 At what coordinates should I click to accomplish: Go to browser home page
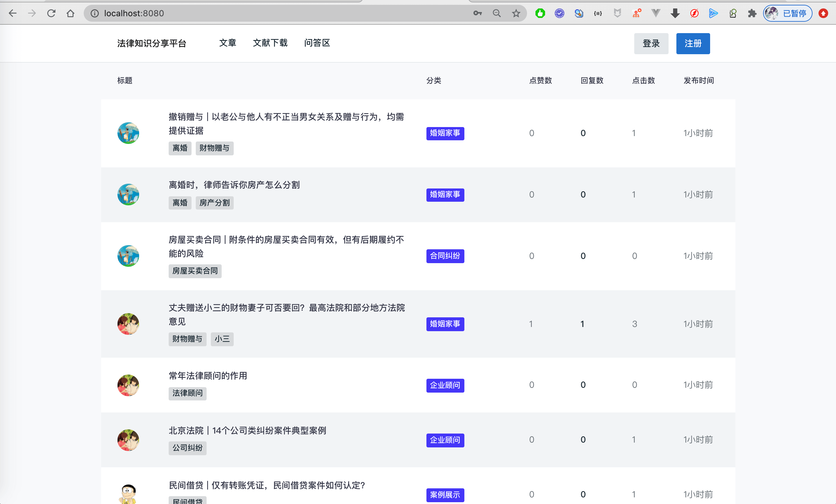[70, 13]
